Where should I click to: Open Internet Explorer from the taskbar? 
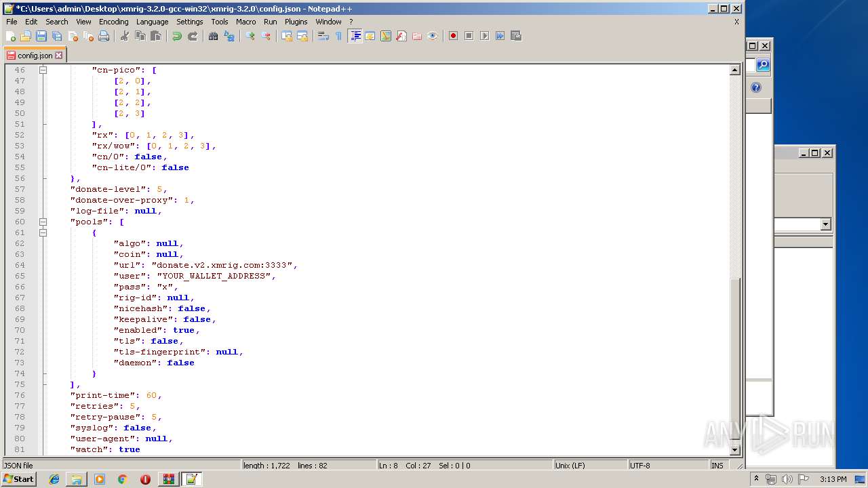54,479
